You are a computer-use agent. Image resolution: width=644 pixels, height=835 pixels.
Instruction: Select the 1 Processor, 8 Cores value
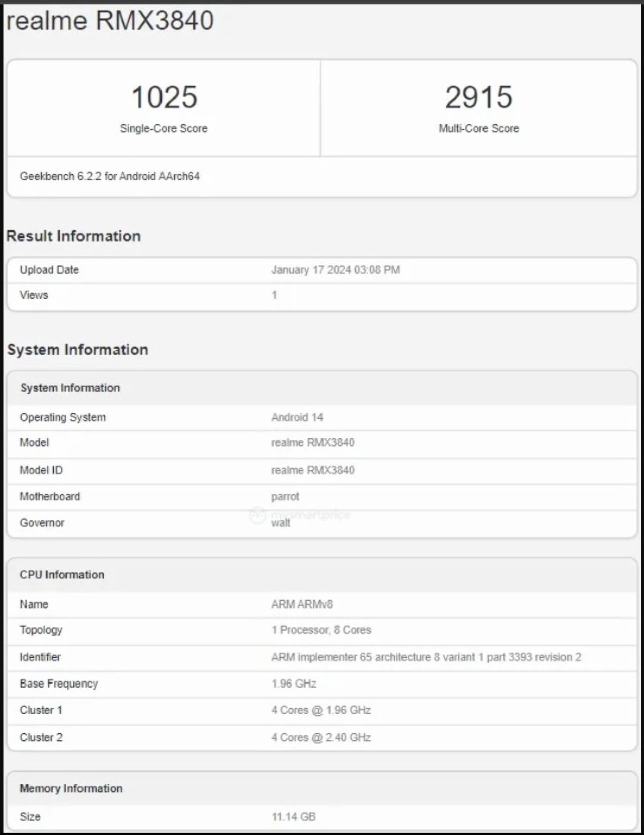(x=321, y=630)
